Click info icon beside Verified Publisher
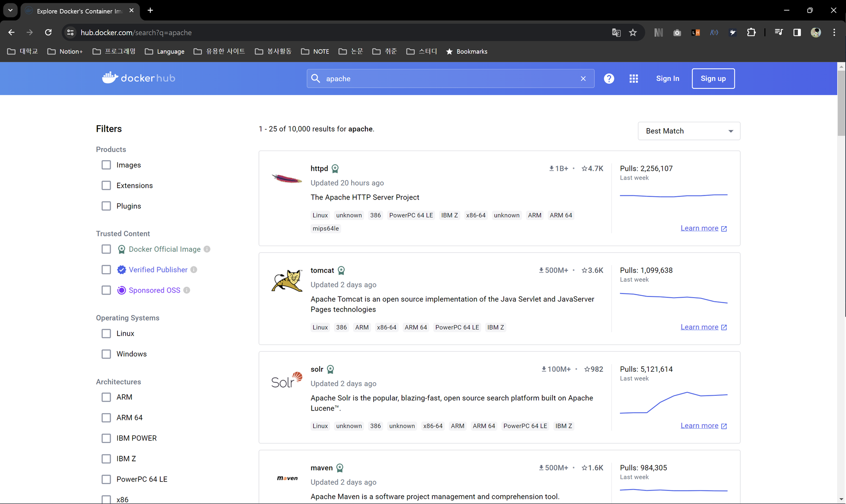846x504 pixels. pos(194,270)
